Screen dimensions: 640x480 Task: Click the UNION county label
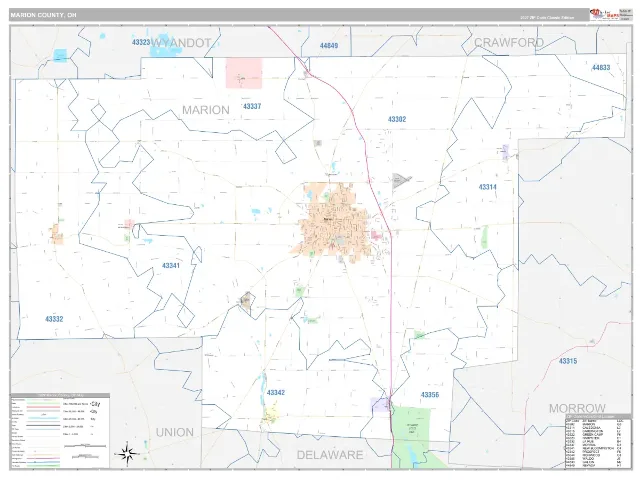pos(175,432)
